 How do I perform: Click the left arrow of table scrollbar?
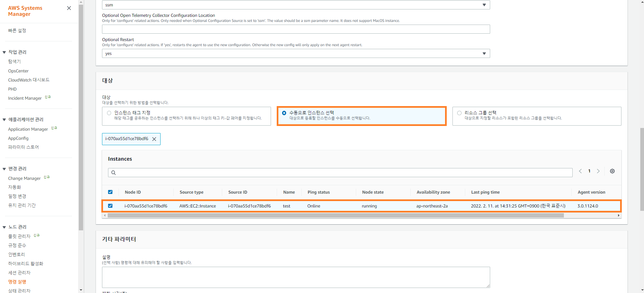105,216
